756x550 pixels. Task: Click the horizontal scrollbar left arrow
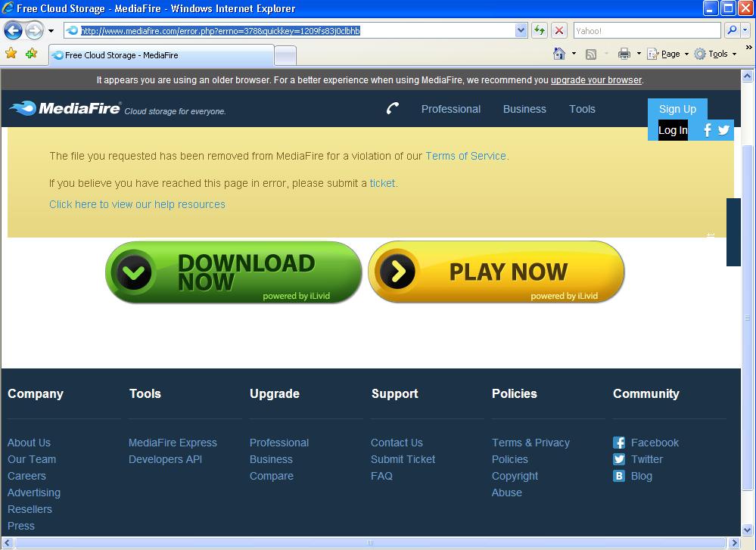click(8, 542)
